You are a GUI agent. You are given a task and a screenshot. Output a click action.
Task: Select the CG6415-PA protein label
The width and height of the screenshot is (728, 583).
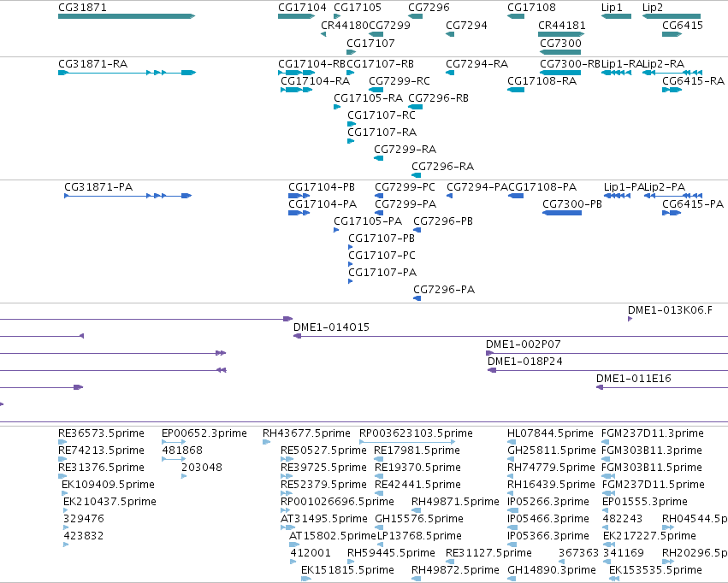point(693,204)
